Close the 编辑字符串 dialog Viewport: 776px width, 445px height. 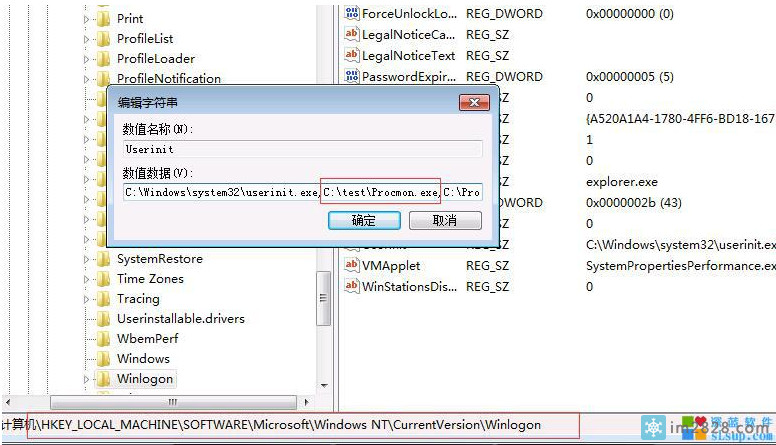pos(473,102)
